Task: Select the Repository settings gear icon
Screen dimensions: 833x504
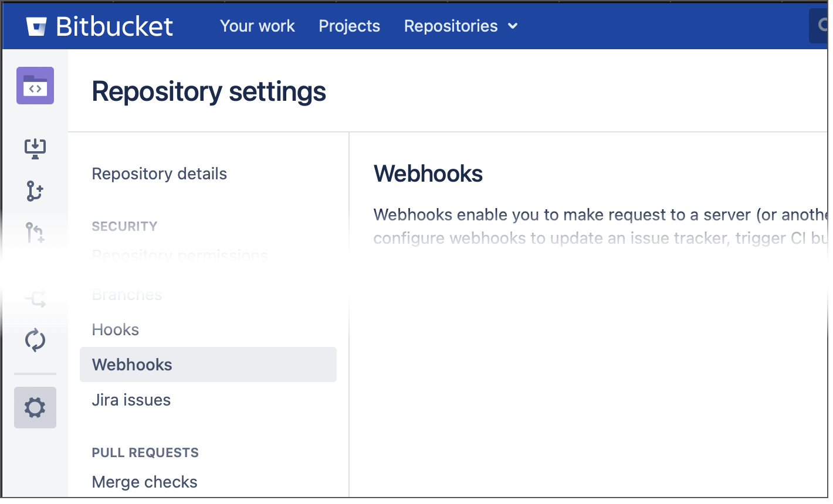Action: [x=35, y=406]
